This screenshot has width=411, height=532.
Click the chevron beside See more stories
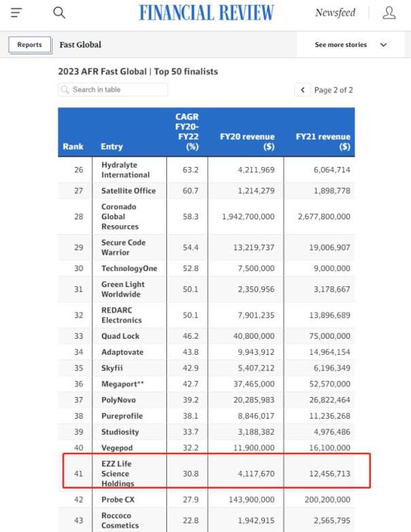coord(383,45)
